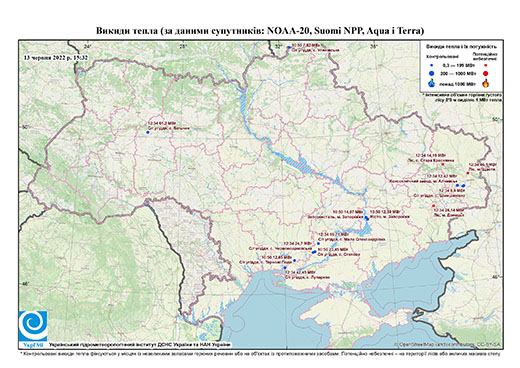Click the map title starting 'Викиди тепла'
Image resolution: width=520 pixels, height=368 pixels.
click(x=260, y=31)
